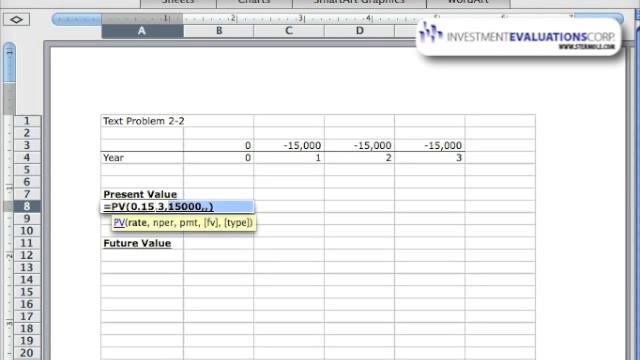Select row 1 header
Screen dimensions: 640x360
[27, 121]
